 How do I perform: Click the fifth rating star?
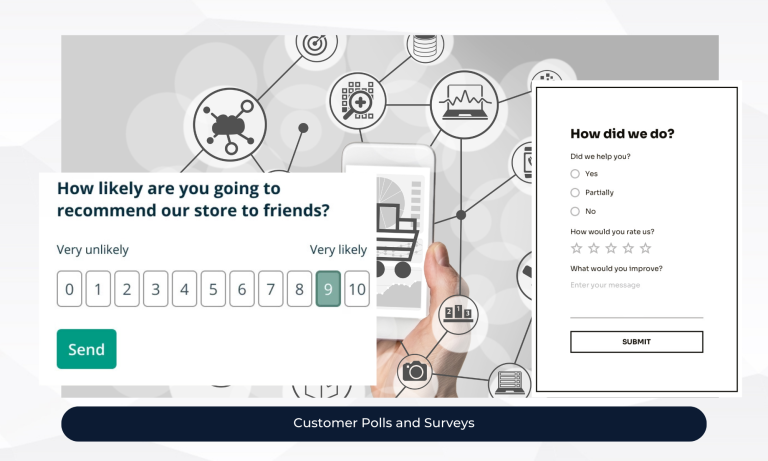tap(645, 248)
